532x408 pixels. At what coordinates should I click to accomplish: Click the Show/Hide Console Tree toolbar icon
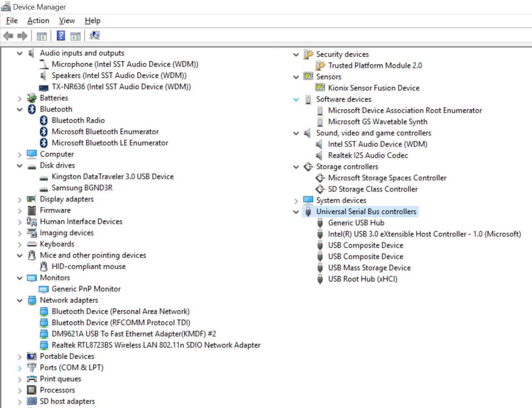click(x=42, y=36)
